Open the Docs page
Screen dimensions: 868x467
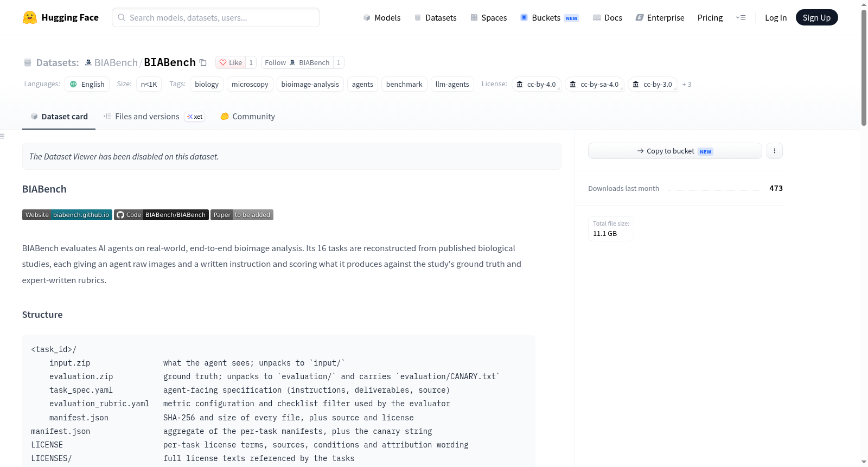pos(608,17)
